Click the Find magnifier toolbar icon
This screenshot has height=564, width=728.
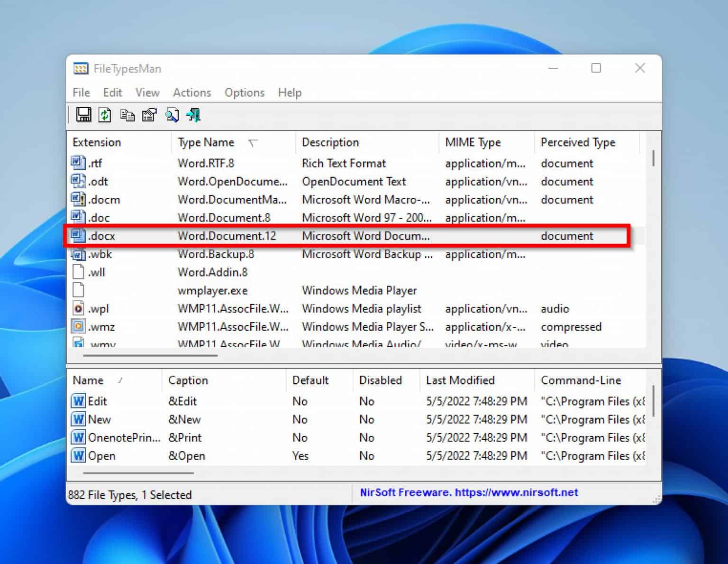tap(172, 115)
